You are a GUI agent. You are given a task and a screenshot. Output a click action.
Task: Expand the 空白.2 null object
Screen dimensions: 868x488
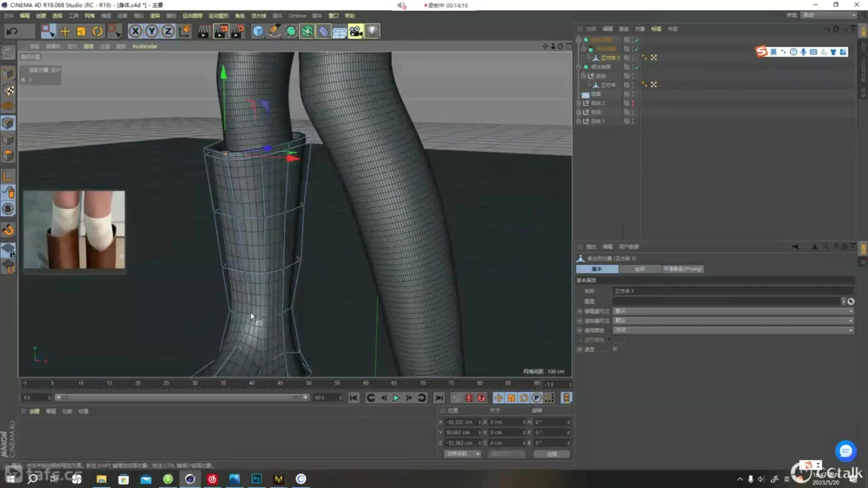[x=578, y=103]
